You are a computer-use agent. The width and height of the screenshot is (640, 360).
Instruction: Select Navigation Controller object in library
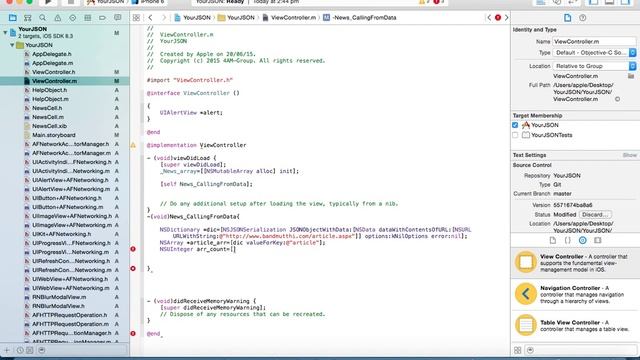(575, 294)
